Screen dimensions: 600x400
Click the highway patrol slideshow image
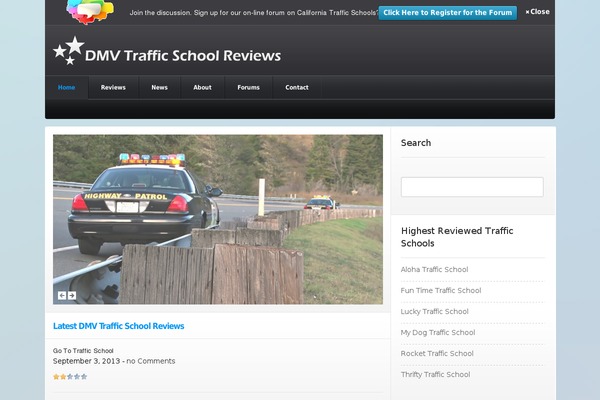[x=218, y=219]
